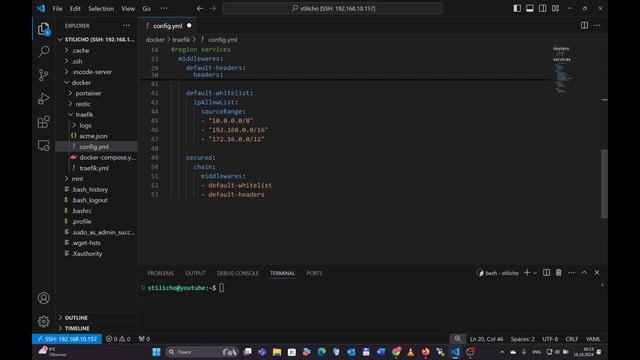Click the code minimap
The width and height of the screenshot is (640, 360).
(562, 69)
